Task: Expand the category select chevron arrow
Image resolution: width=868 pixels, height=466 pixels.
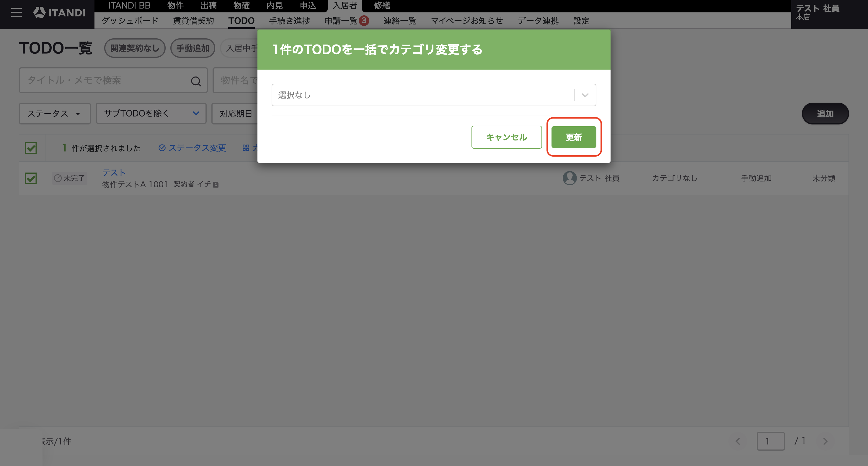Action: (x=585, y=95)
